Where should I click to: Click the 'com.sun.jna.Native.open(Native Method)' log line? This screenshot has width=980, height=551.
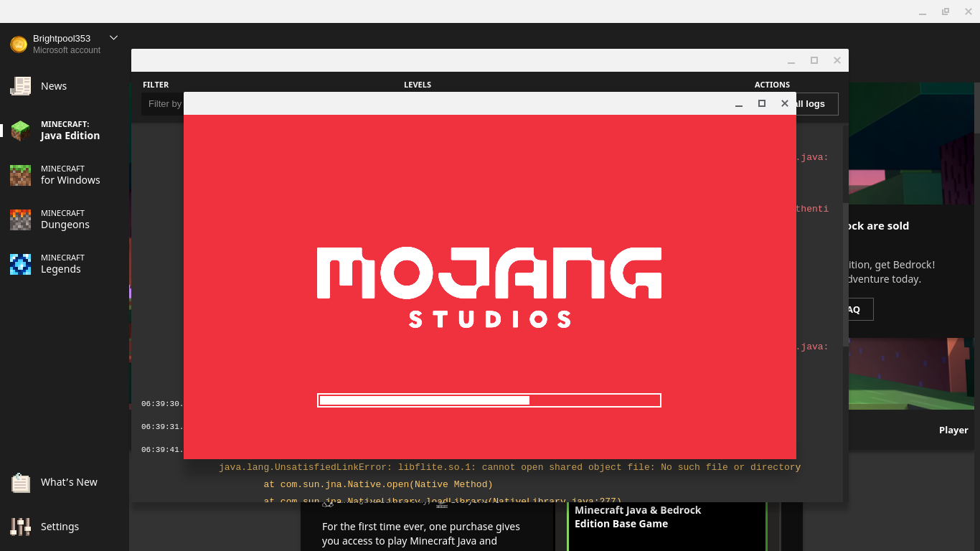tap(378, 484)
